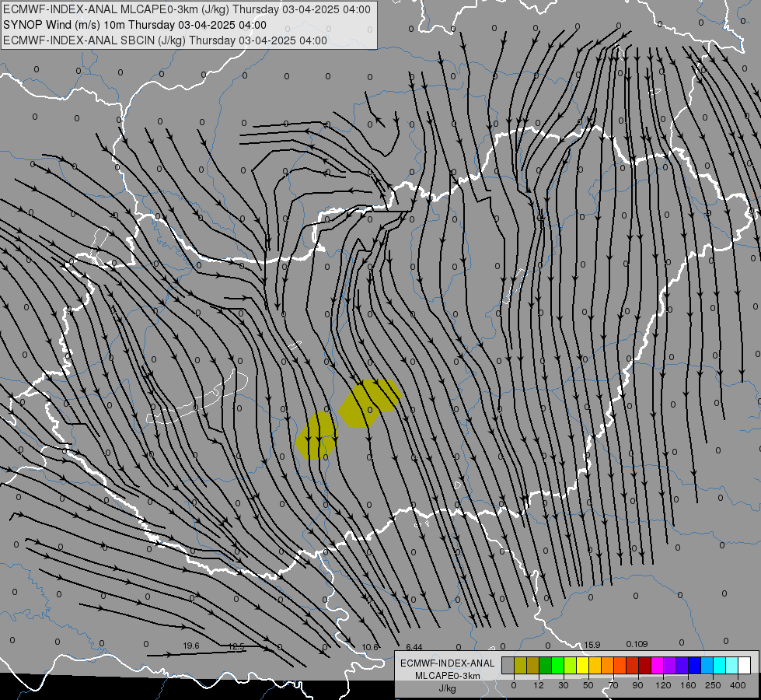Click the map value 12.5
The width and height of the screenshot is (761, 700).
coord(236,646)
